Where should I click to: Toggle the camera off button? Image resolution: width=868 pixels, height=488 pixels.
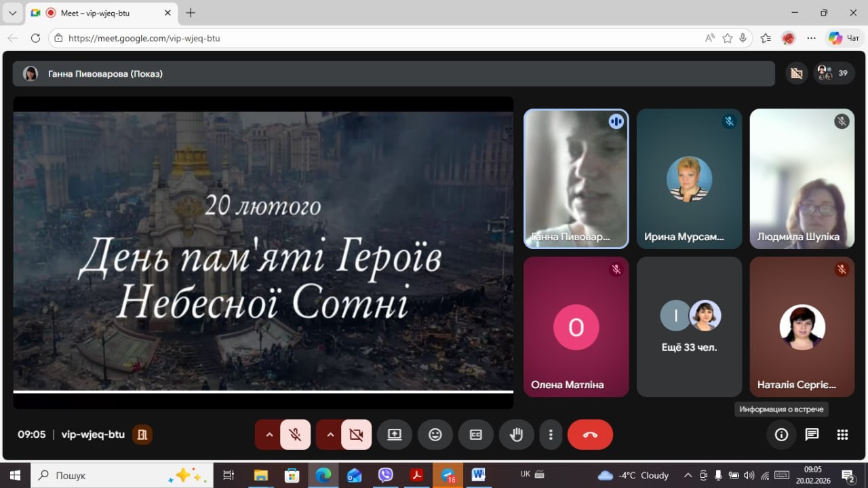coord(356,435)
